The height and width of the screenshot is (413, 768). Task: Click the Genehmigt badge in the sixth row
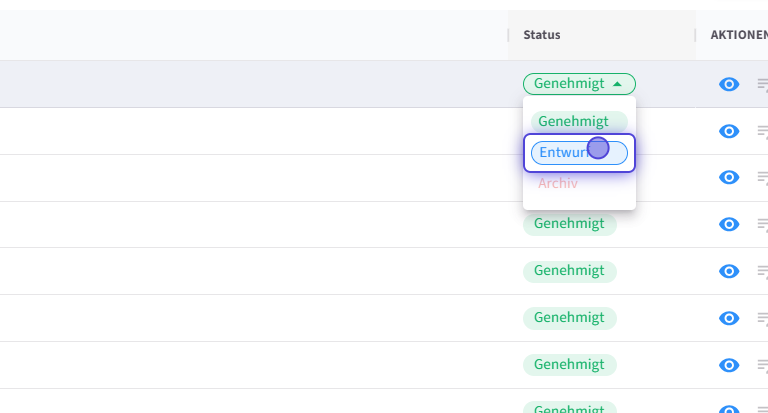tap(569, 318)
